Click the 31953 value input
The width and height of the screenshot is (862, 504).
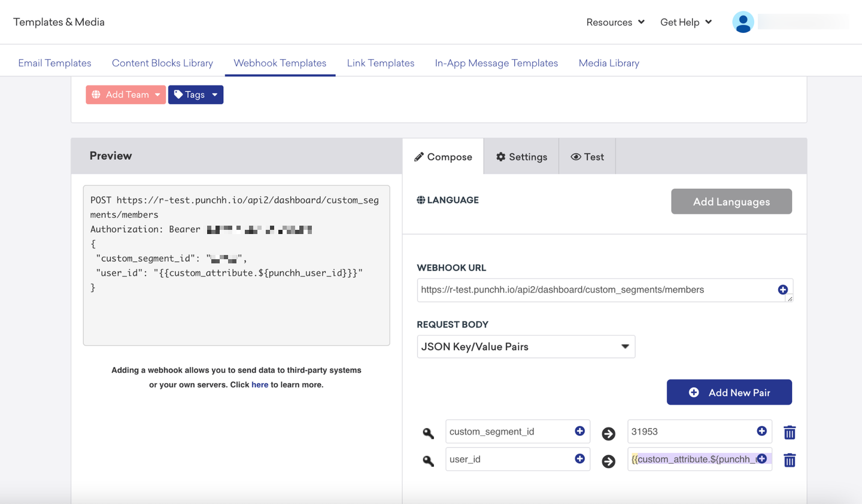(700, 432)
